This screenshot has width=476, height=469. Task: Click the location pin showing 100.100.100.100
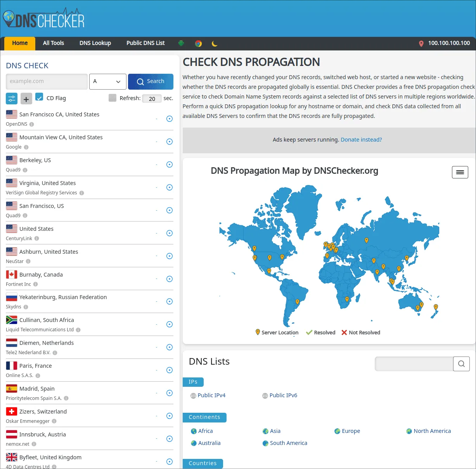click(x=421, y=43)
